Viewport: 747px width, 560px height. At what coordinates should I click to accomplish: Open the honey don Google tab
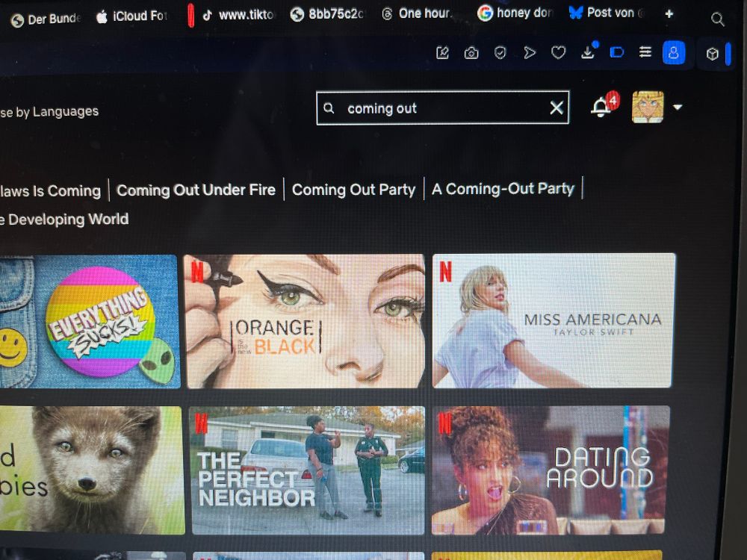(515, 13)
